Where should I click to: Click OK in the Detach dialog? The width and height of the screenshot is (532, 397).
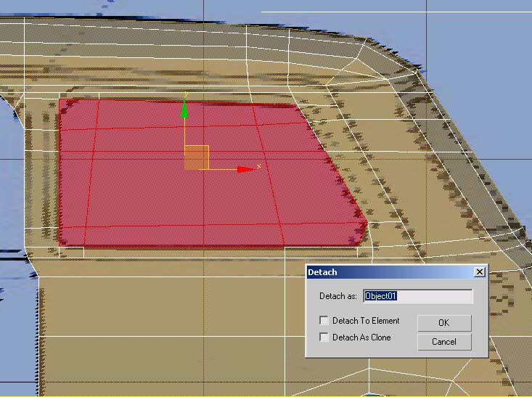tap(444, 323)
